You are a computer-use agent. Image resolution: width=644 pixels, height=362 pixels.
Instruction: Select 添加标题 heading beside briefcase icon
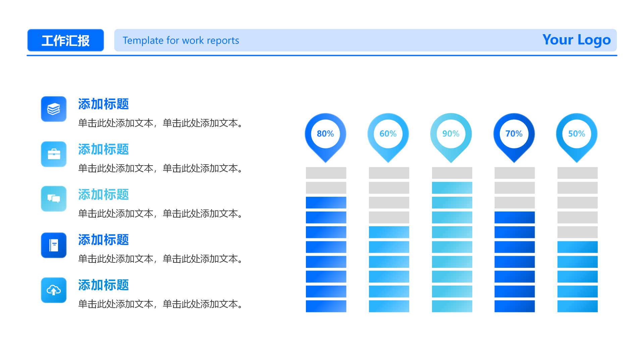click(103, 149)
